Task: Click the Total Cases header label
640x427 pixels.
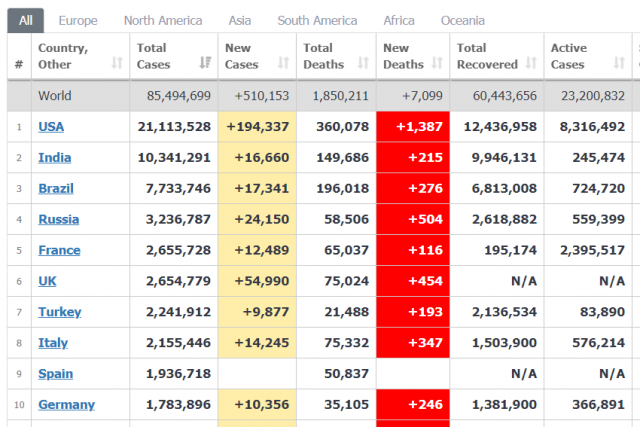Action: (153, 56)
